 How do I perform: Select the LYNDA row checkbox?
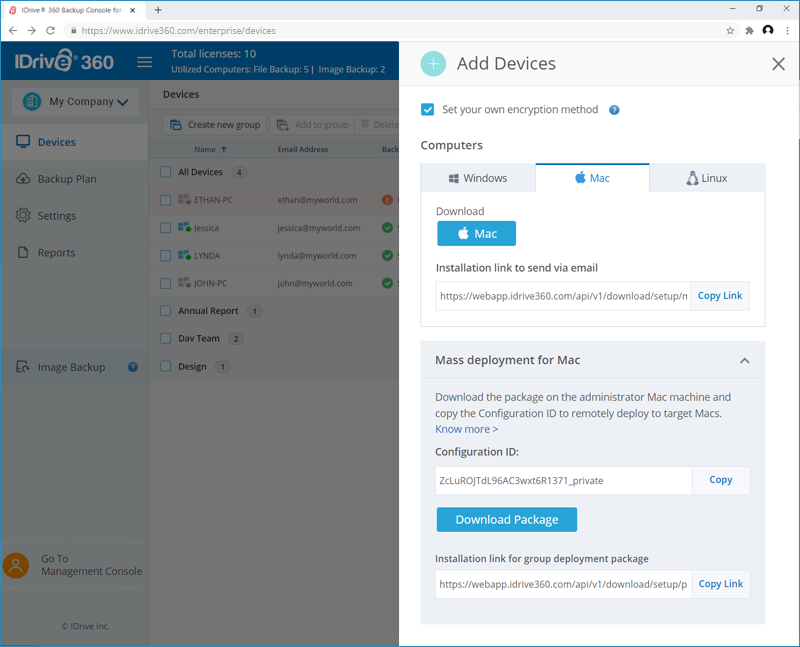(x=165, y=255)
